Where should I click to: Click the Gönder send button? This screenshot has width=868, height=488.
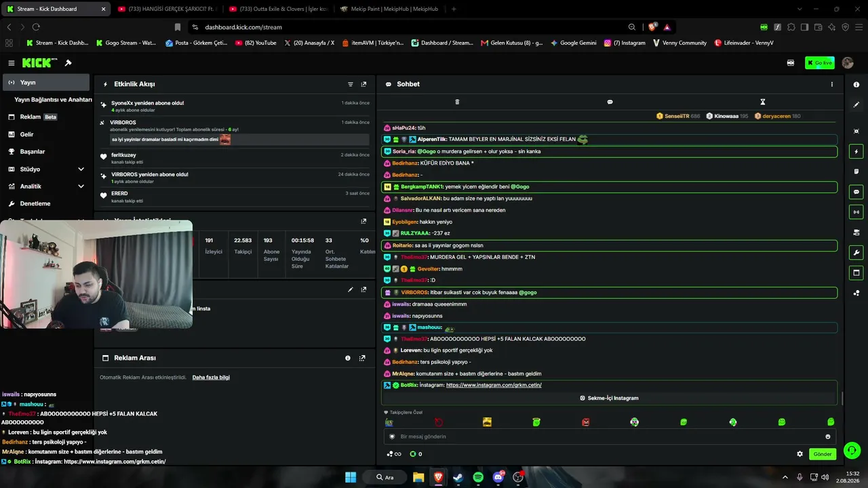(x=823, y=454)
